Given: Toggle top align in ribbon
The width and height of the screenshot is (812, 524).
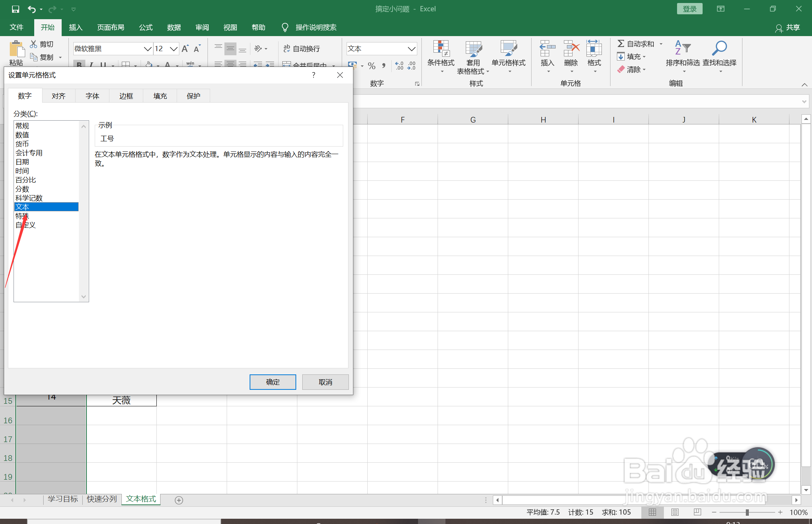Looking at the screenshot, I should tap(218, 48).
